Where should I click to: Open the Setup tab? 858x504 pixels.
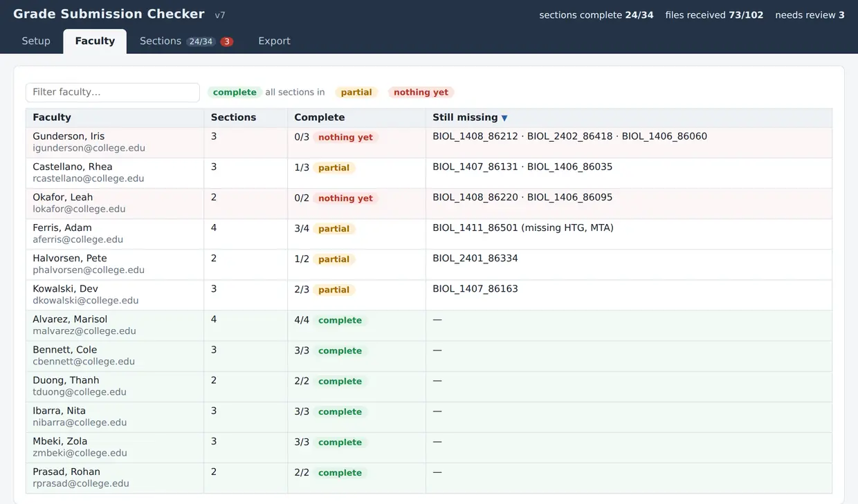click(36, 41)
